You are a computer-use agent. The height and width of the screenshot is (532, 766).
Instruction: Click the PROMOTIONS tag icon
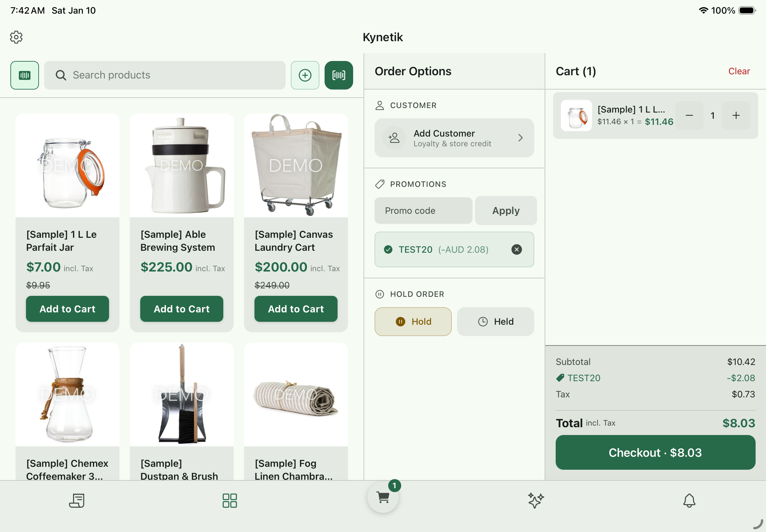(379, 184)
